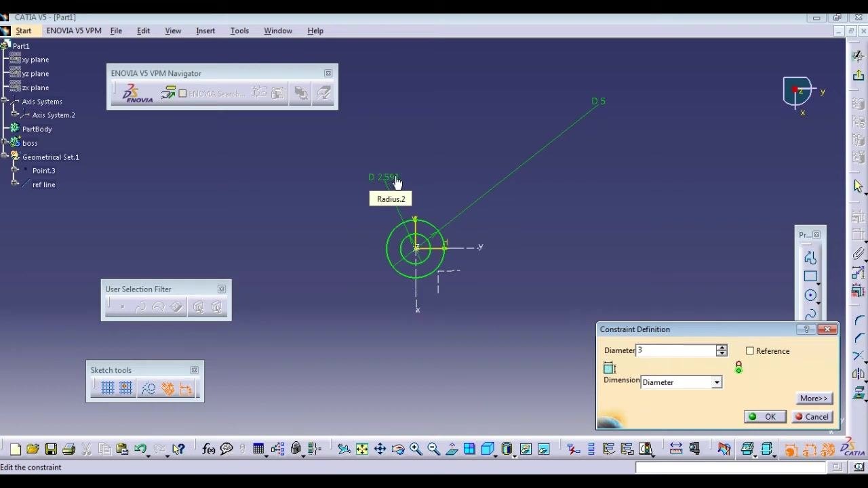Save the part with the floppy icon
Screen dimensions: 868x488
[x=51, y=449]
